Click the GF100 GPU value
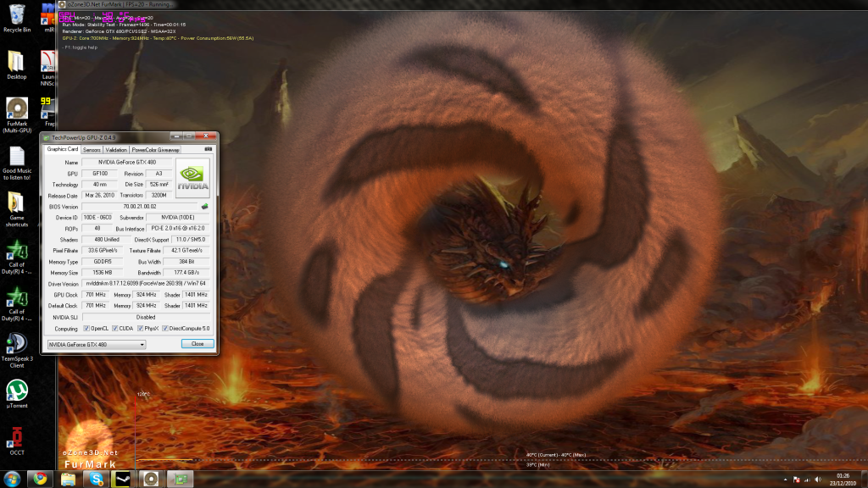Viewport: 868px width, 488px height. pyautogui.click(x=100, y=174)
